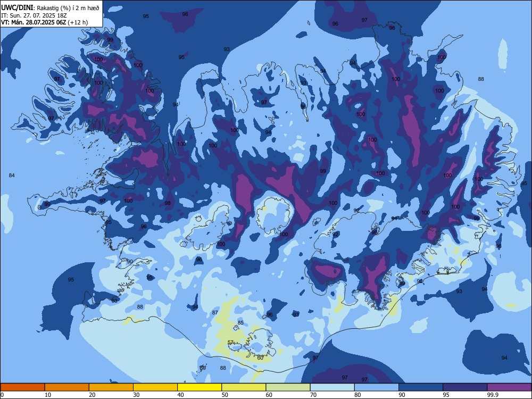Select the '57' humidity value on the map
532x399 pixels.
coord(231,342)
